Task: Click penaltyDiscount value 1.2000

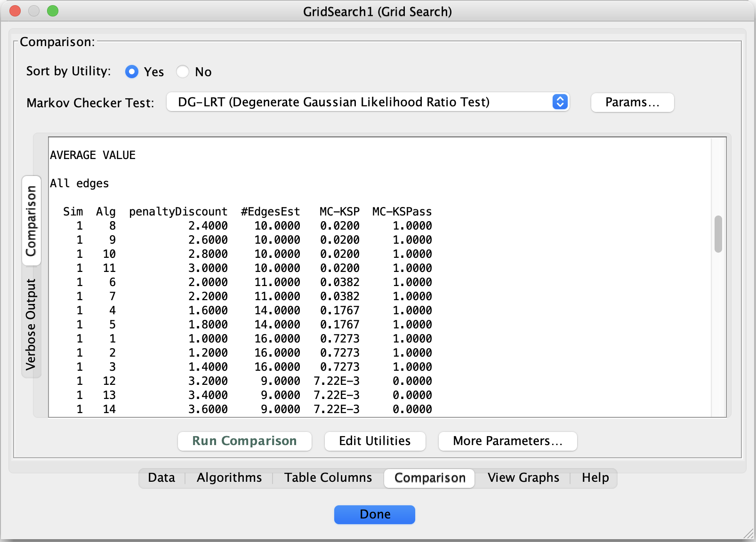Action: tap(208, 353)
